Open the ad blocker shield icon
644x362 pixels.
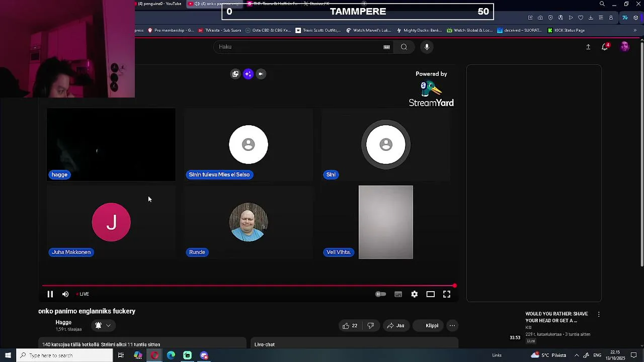click(x=550, y=18)
